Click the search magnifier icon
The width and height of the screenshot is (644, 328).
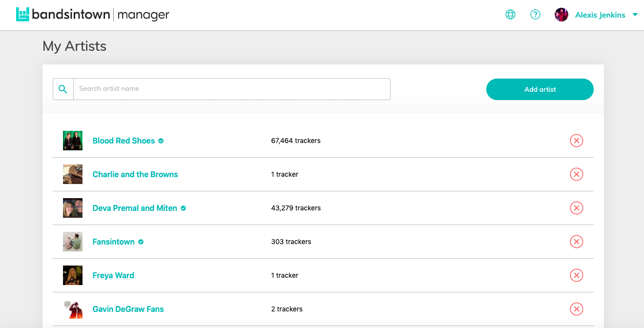(63, 89)
